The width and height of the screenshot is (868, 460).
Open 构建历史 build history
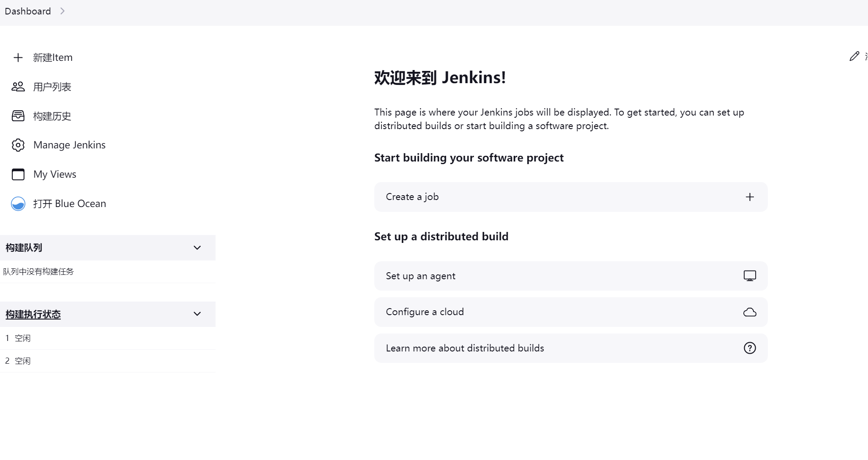(52, 116)
